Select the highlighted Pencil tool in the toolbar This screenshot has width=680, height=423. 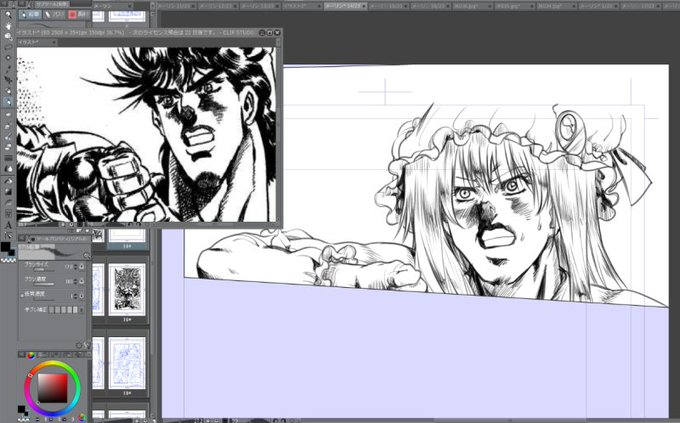tap(8, 102)
